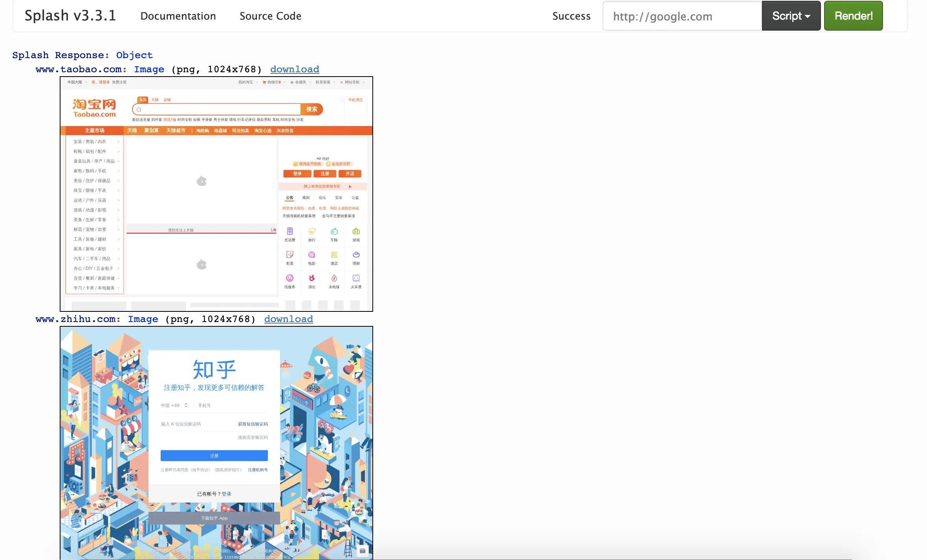
Task: Click the 购物车 shopping cart icon in Taobao header
Action: (264, 82)
